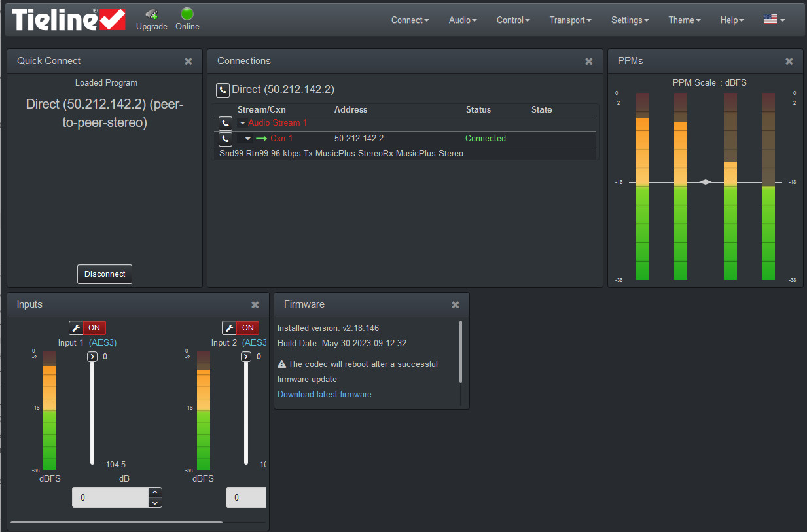Click the Disconnect button
The width and height of the screenshot is (807, 532).
click(x=105, y=274)
